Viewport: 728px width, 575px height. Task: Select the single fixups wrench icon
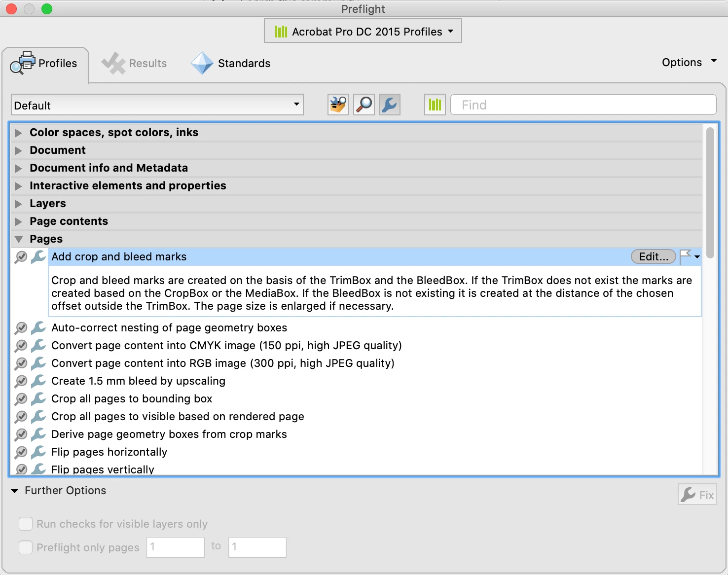(390, 105)
